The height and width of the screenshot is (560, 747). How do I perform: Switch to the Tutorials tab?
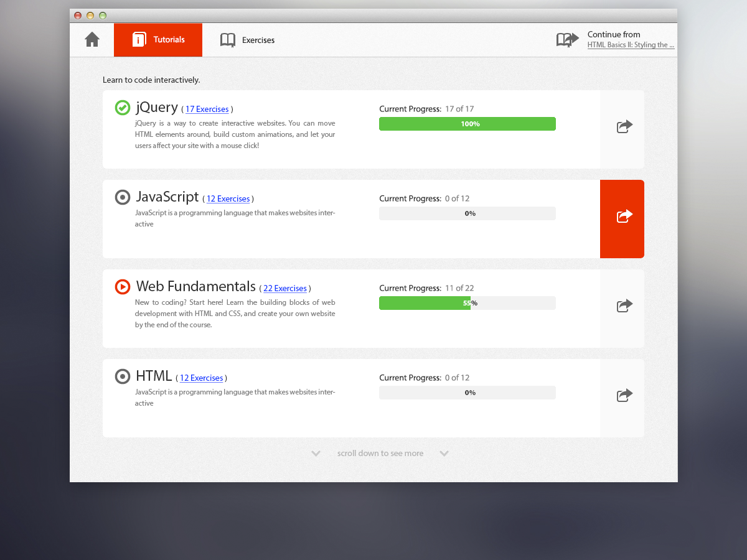pyautogui.click(x=158, y=40)
